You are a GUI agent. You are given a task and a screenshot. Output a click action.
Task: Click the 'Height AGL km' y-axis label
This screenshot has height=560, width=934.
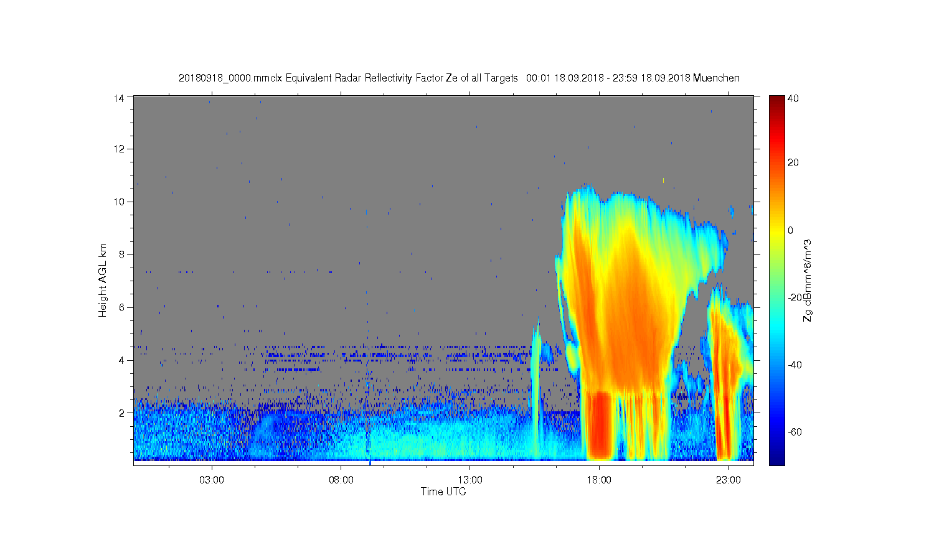[x=103, y=280]
